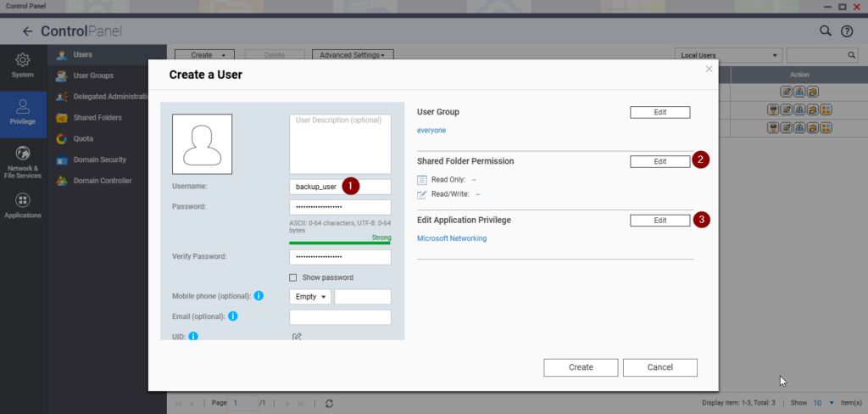Click the UID edit pencil icon

pos(297,337)
